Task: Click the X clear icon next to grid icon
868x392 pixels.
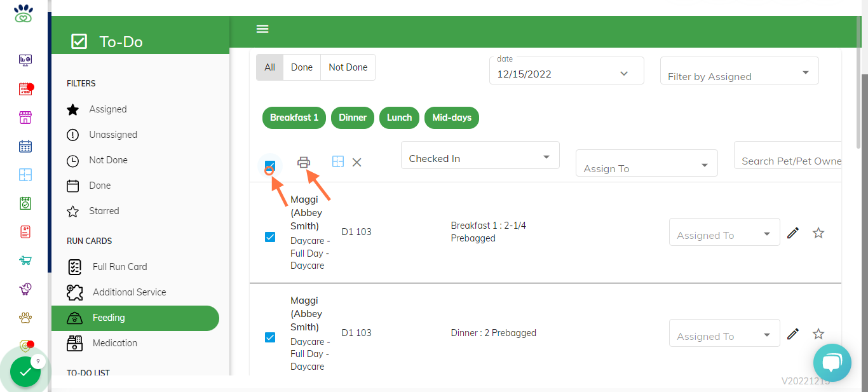Action: (357, 162)
